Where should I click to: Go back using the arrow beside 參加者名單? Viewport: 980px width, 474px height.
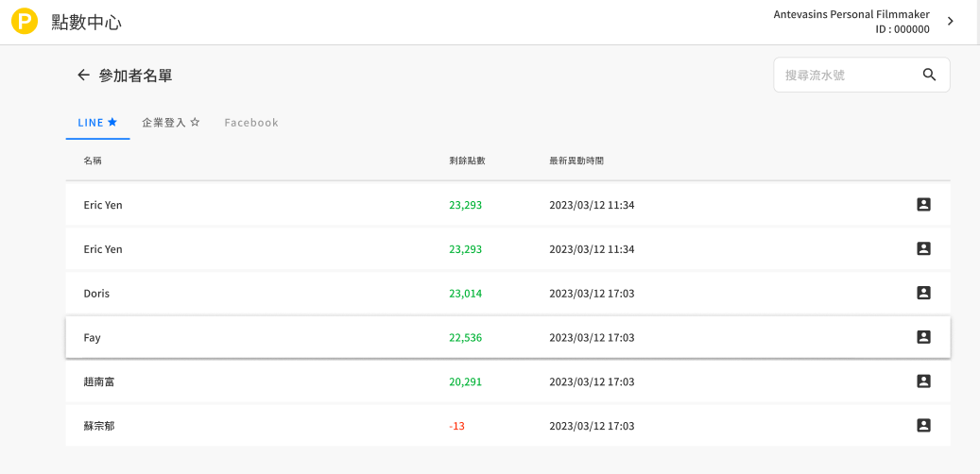[x=83, y=76]
